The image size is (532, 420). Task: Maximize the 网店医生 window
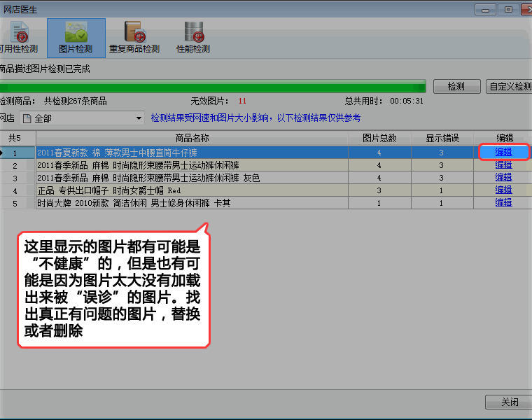coord(508,10)
